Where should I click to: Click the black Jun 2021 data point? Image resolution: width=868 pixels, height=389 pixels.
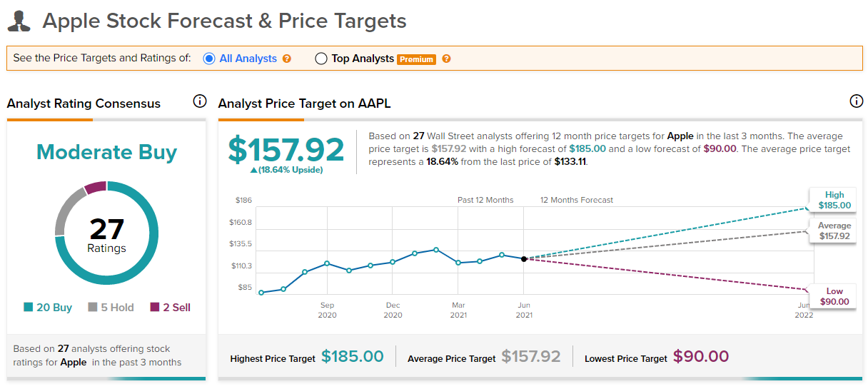524,259
